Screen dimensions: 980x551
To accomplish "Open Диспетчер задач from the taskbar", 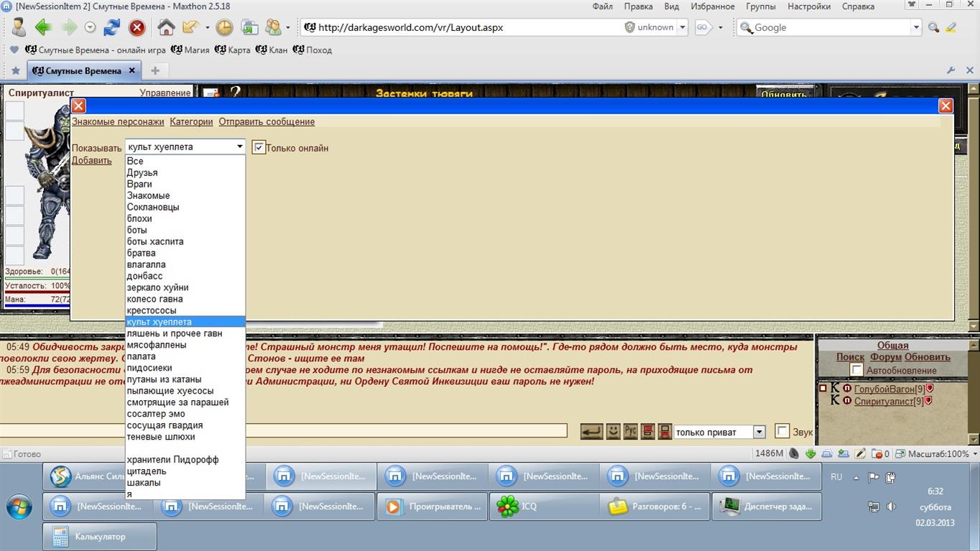I will (x=767, y=506).
